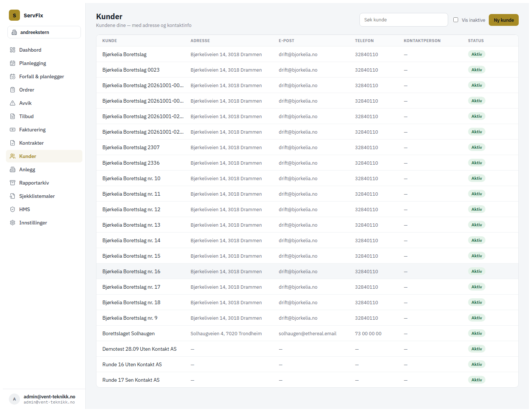Click the Fakturering banknote icon
Viewport: 532px width, 412px height.
click(x=13, y=130)
